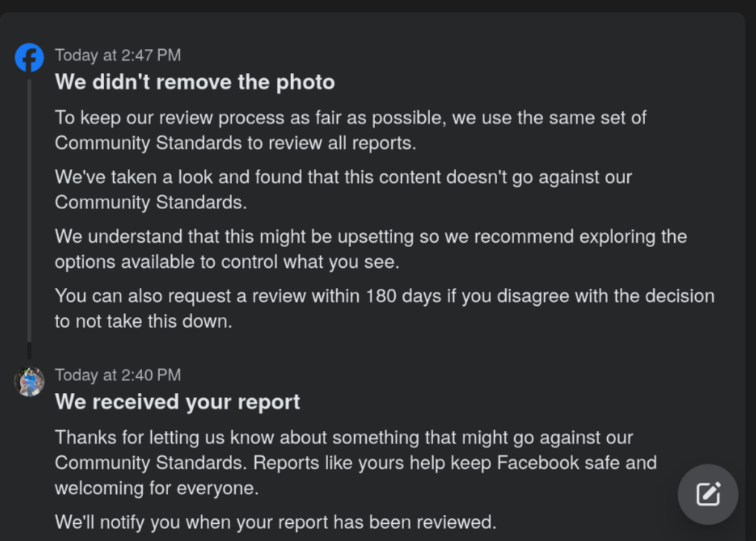Image resolution: width=756 pixels, height=541 pixels.
Task: Open the "We didn't remove the photo" heading
Action: (x=195, y=82)
